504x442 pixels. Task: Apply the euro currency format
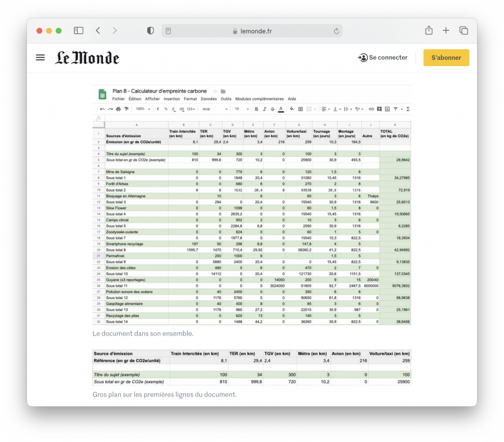point(158,109)
